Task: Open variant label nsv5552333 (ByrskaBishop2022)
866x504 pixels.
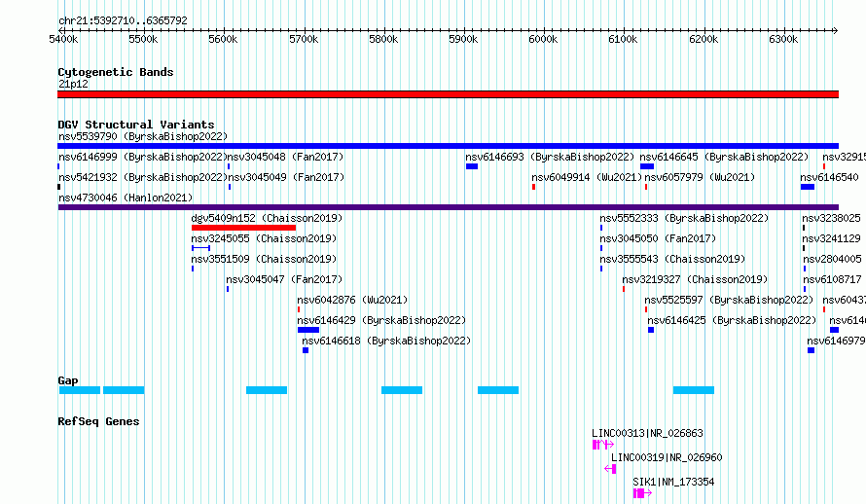Action: 684,218
